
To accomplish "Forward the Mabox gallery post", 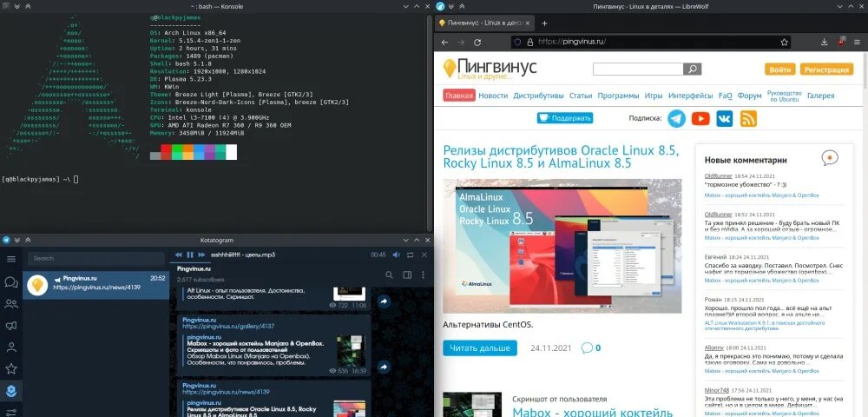I will [385, 367].
